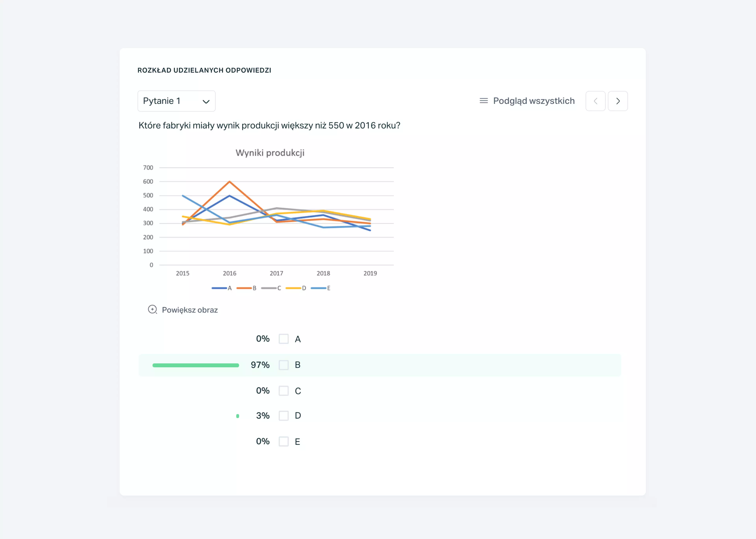The width and height of the screenshot is (756, 539).
Task: Click legend entry A in chart
Action: click(222, 288)
